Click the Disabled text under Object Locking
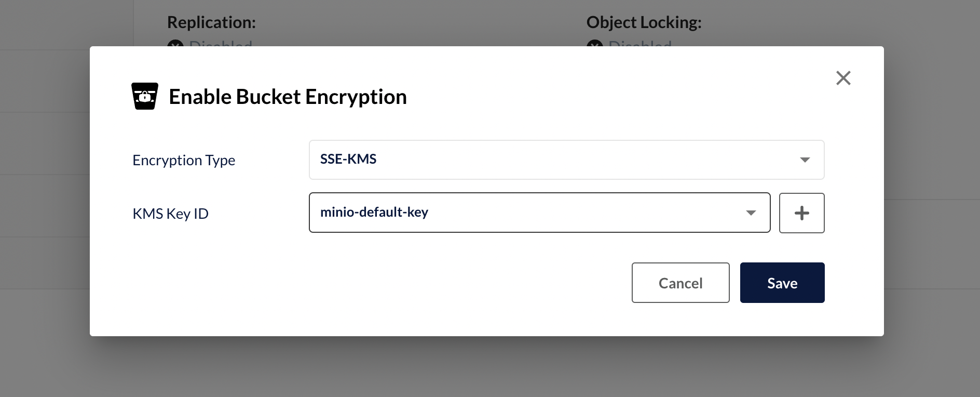Screen dimensions: 980x397 [640, 44]
